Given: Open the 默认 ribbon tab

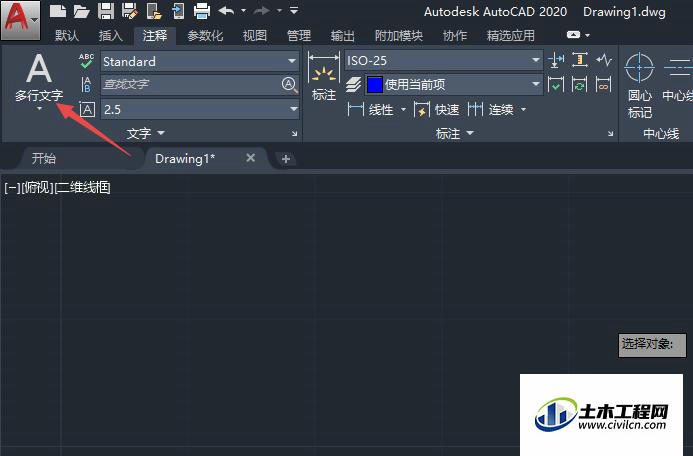Looking at the screenshot, I should (x=67, y=35).
